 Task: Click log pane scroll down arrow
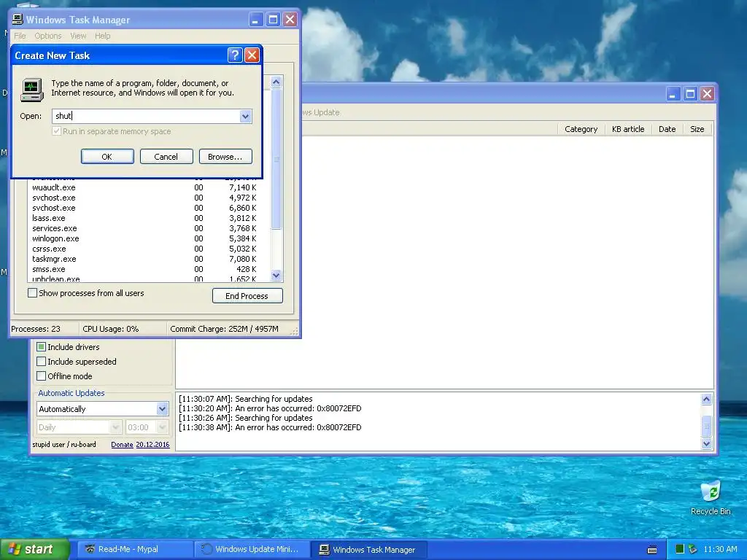(x=706, y=443)
